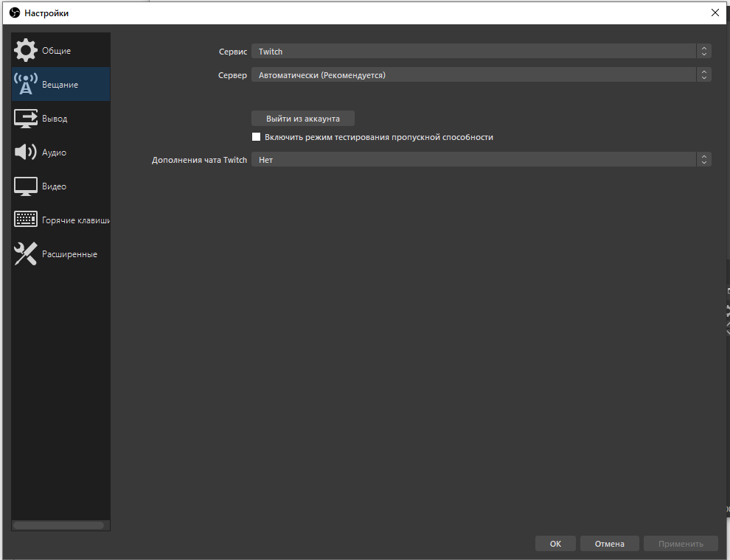Expand the Сервис dropdown showing Twitch
This screenshot has width=730, height=560.
tap(481, 51)
